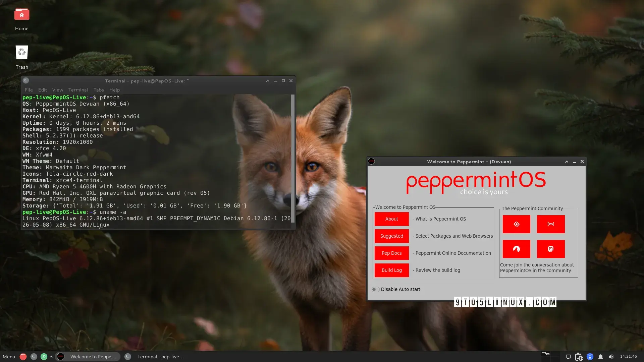
Task: Launch the terminal emulator from panel launcher
Action: pyautogui.click(x=34, y=357)
